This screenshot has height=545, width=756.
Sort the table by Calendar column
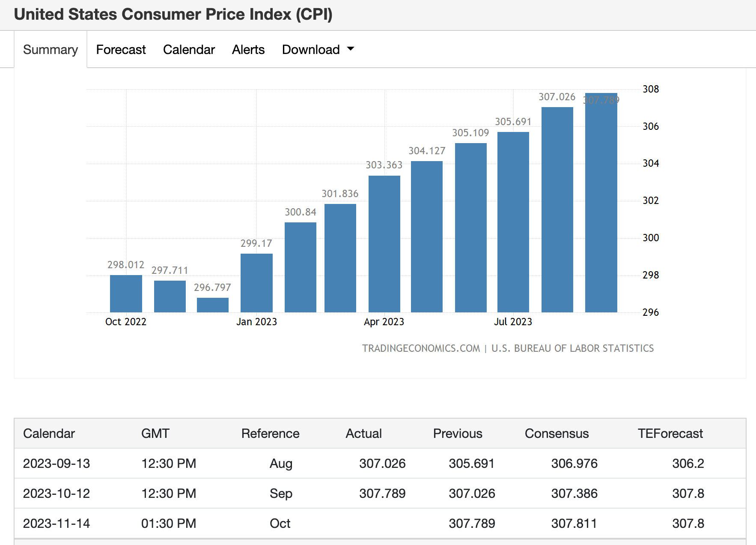pyautogui.click(x=49, y=433)
